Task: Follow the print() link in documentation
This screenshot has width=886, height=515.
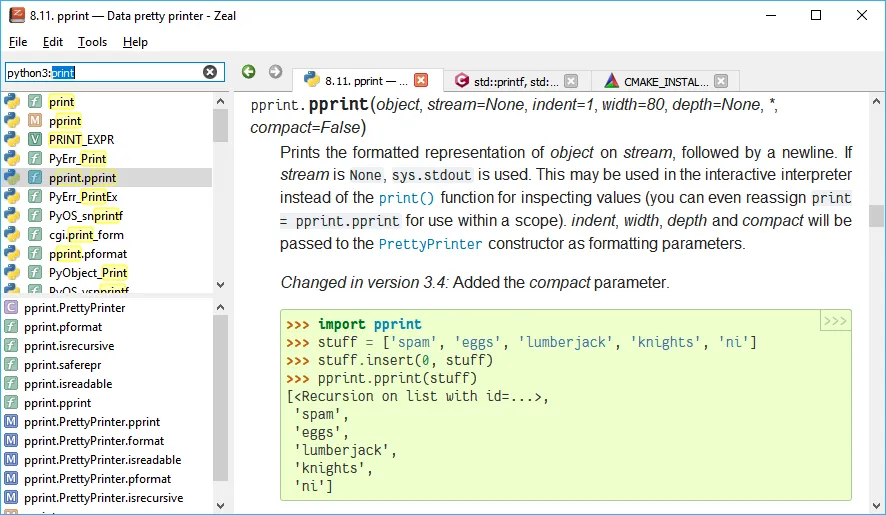Action: point(406,198)
